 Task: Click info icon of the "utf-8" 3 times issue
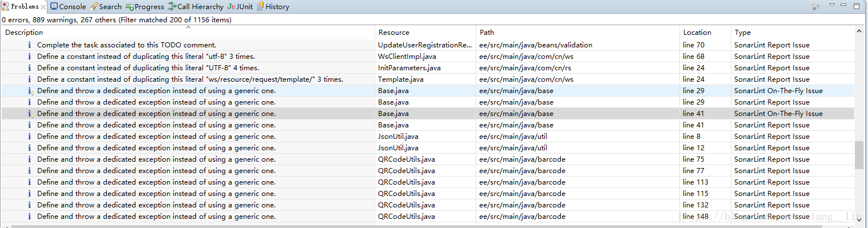[30, 57]
